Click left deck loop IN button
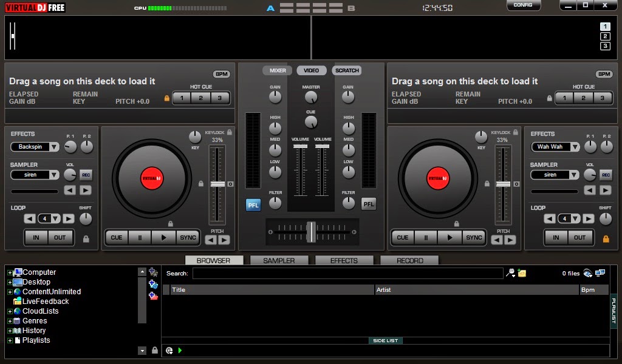 36,238
